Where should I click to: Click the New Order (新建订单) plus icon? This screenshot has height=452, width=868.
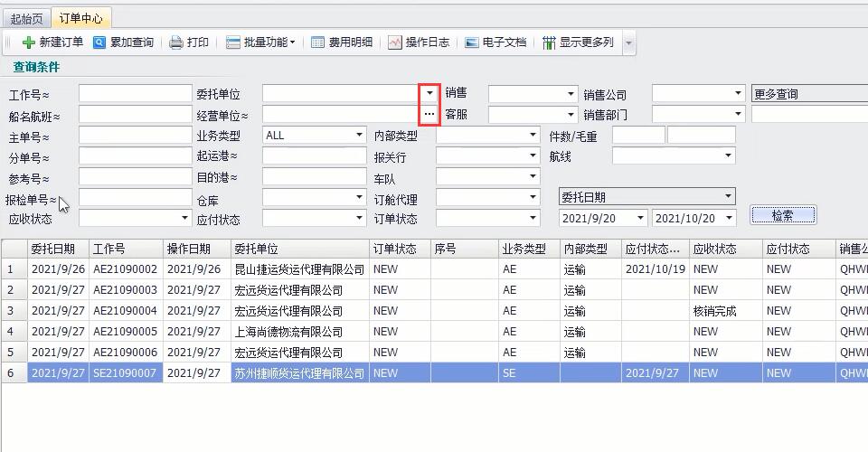(29, 42)
